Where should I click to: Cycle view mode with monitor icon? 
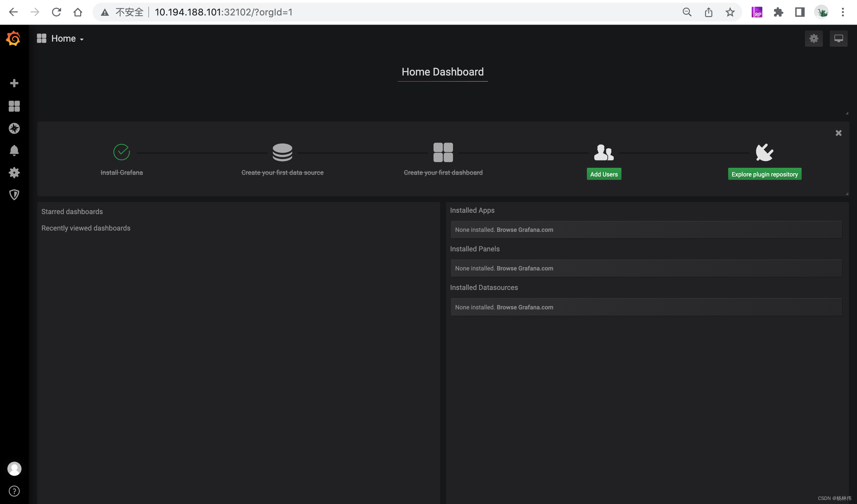(x=838, y=39)
